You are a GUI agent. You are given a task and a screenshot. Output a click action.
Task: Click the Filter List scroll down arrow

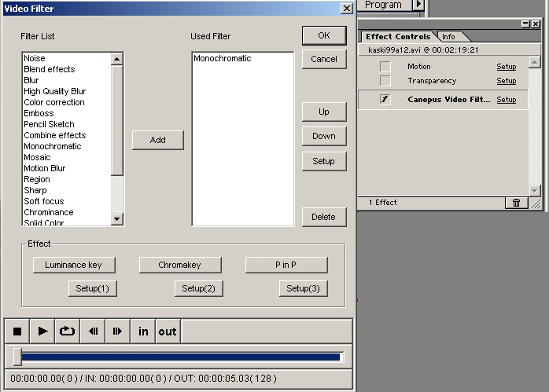tap(117, 219)
